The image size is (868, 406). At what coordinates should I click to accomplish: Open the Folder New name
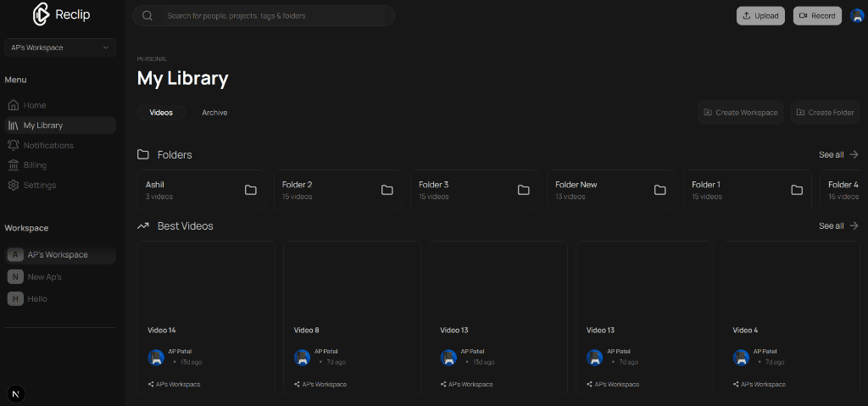pyautogui.click(x=576, y=185)
